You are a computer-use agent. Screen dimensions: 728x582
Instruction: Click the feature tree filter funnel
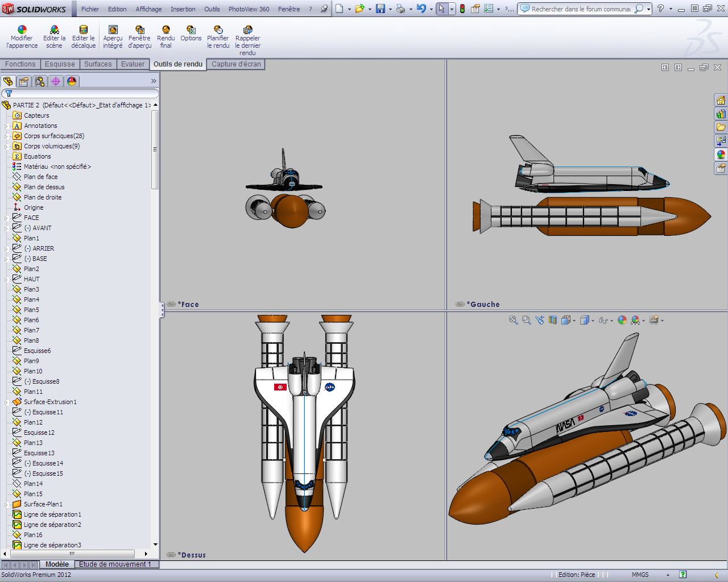(x=9, y=94)
